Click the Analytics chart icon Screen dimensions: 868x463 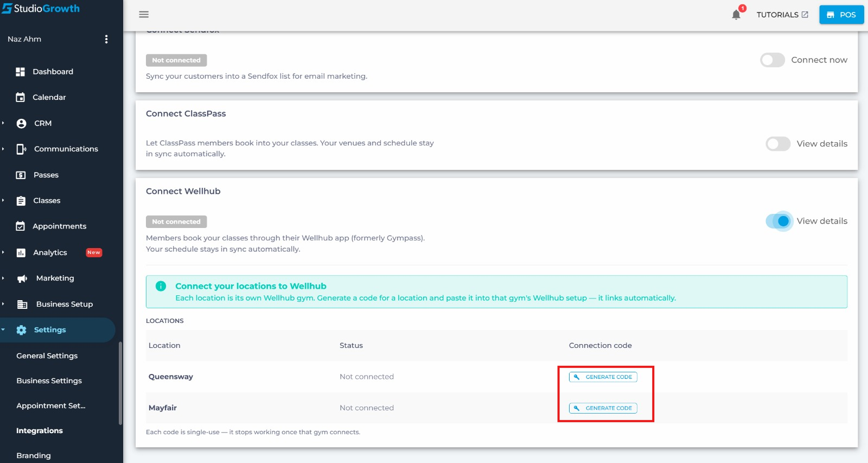click(x=21, y=252)
